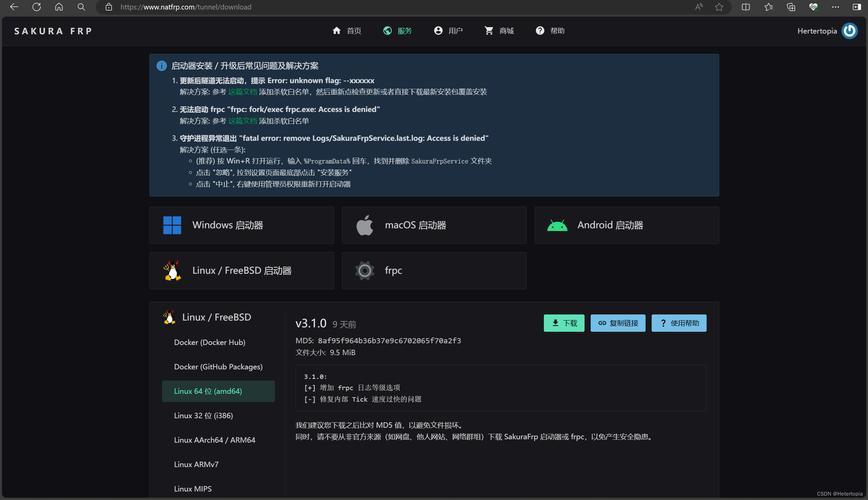Click the Windows logo icon
The image size is (868, 500).
tap(172, 225)
